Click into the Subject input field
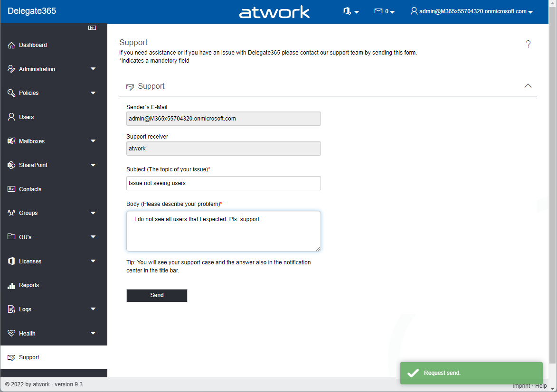Image resolution: width=557 pixels, height=392 pixels. [224, 183]
